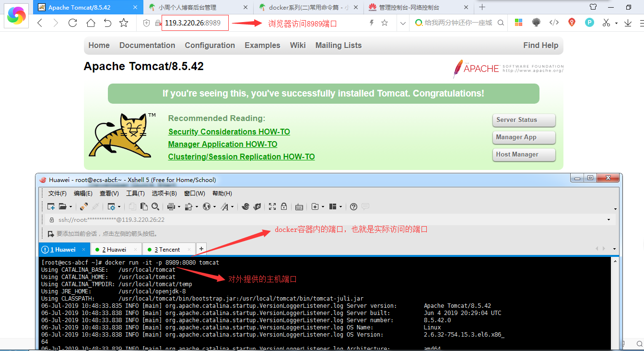The height and width of the screenshot is (351, 644).
Task: Open the 工具(T) menu in Xshell
Action: coord(135,194)
